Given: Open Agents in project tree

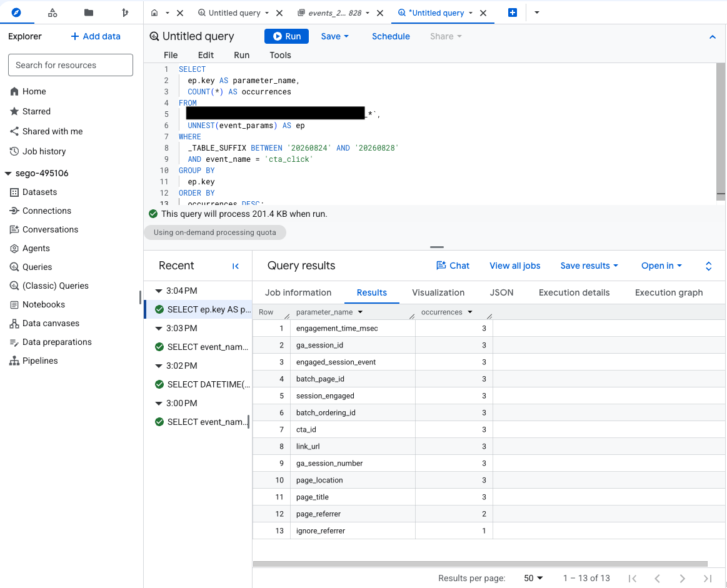Looking at the screenshot, I should (29, 248).
